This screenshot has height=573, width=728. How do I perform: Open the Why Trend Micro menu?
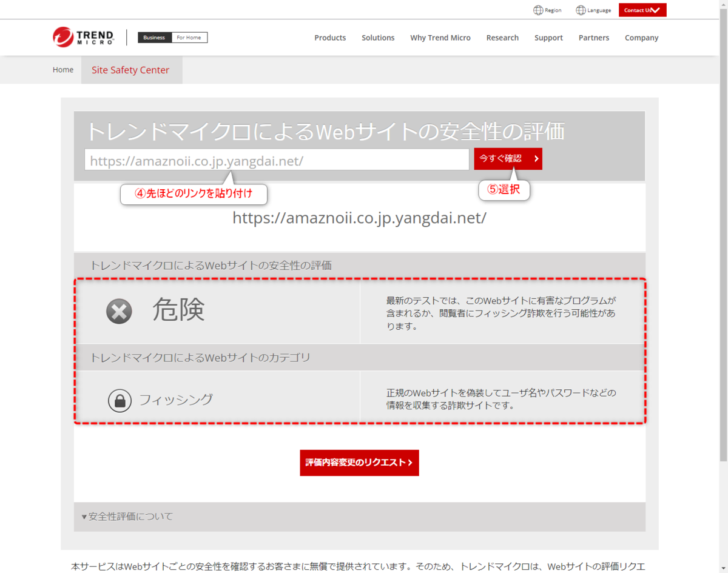(x=440, y=38)
